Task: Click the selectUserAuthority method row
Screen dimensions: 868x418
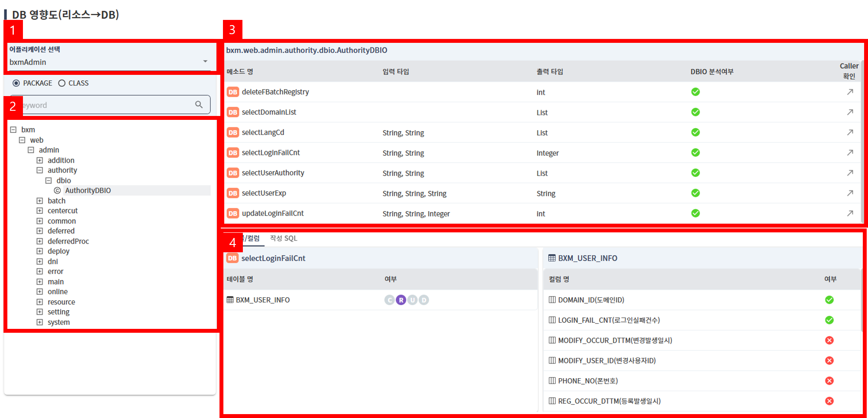Action: 273,173
